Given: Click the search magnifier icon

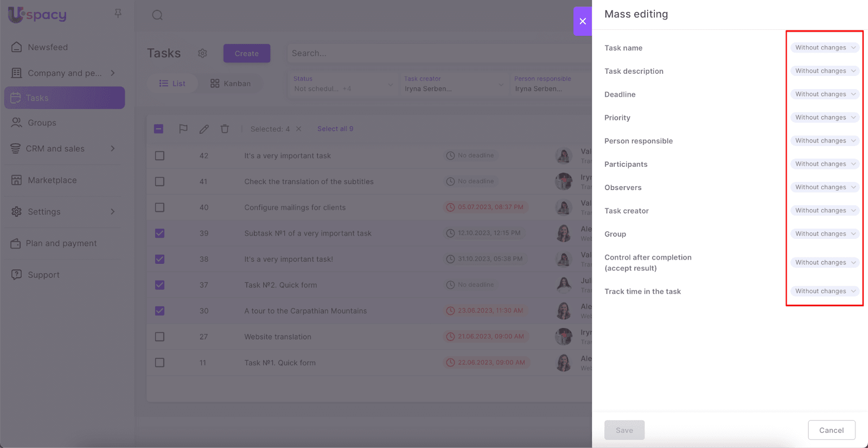Looking at the screenshot, I should pyautogui.click(x=157, y=15).
